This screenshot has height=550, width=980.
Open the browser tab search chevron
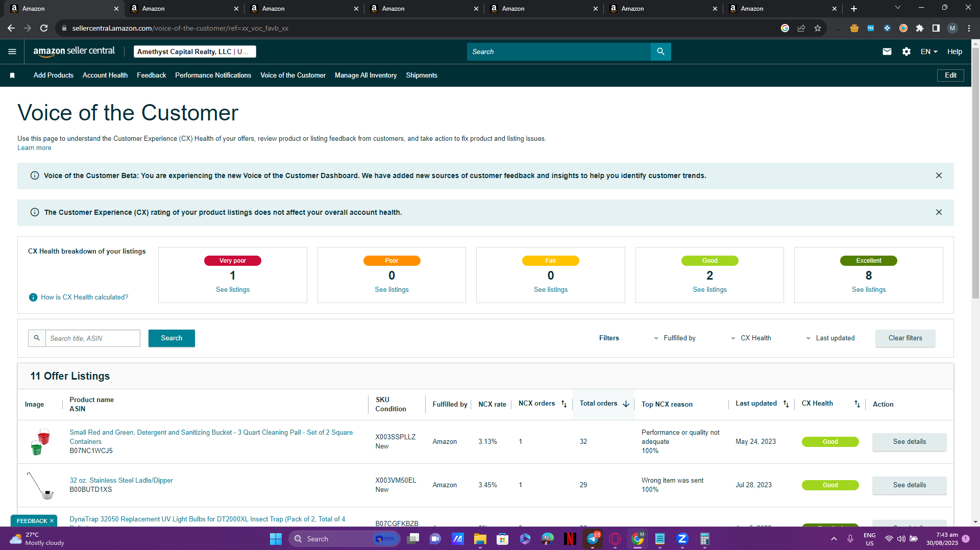898,8
